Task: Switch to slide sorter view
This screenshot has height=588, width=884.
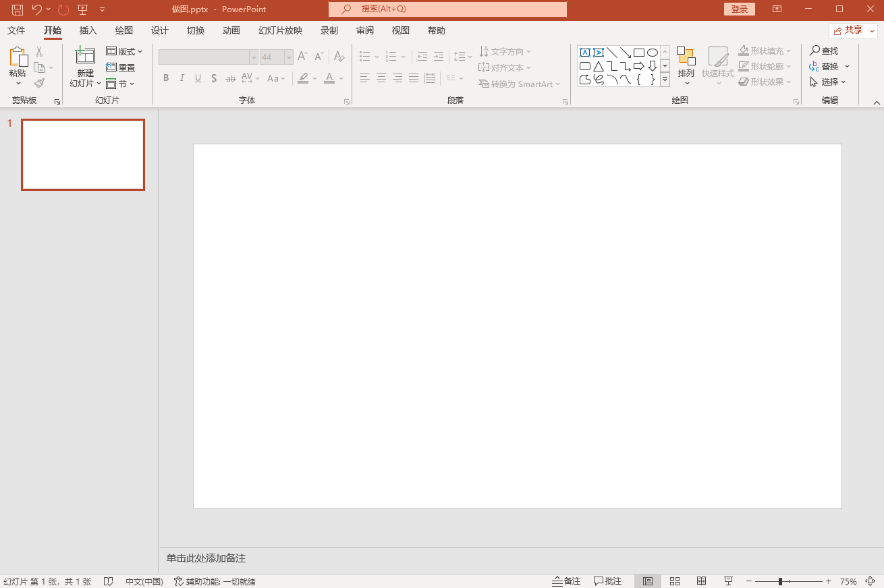Action: pyautogui.click(x=675, y=581)
